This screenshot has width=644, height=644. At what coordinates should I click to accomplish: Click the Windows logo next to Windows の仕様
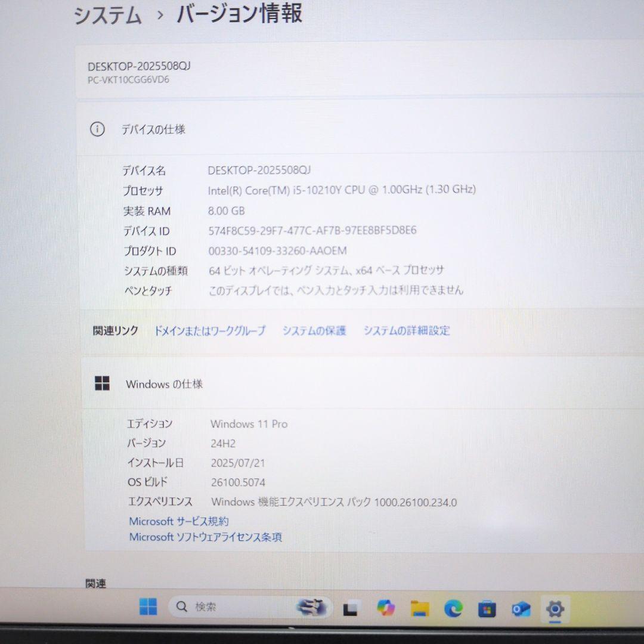coord(103,383)
